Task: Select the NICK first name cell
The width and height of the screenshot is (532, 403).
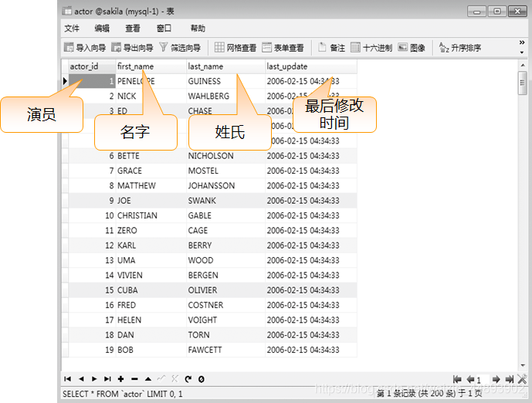Action: (151, 97)
